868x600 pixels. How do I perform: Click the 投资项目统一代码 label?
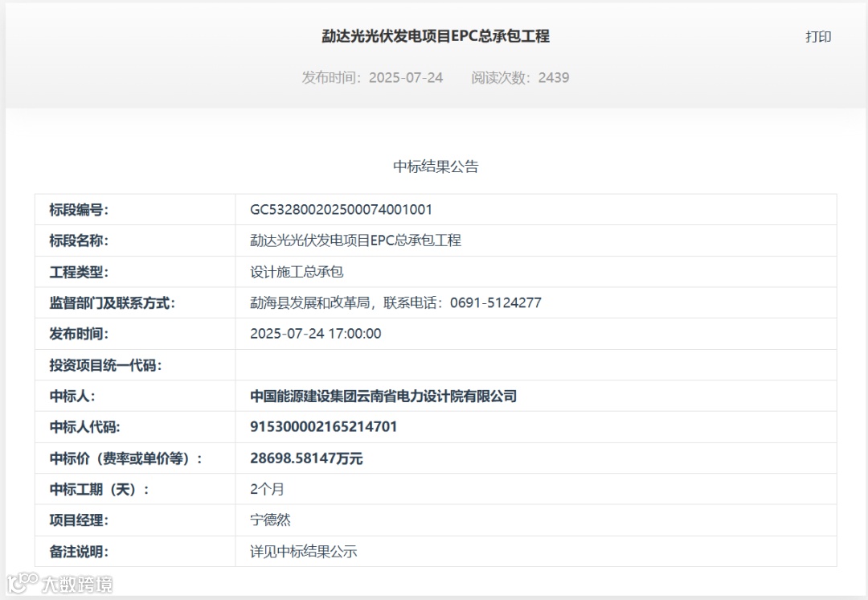tap(106, 365)
